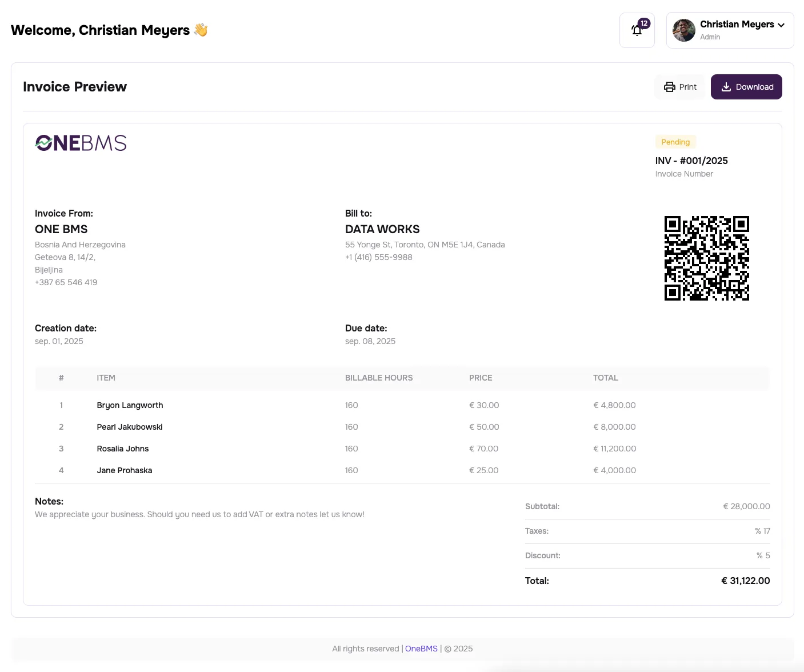Click the waving hand emoji in welcome header
The image size is (804, 672).
201,30
